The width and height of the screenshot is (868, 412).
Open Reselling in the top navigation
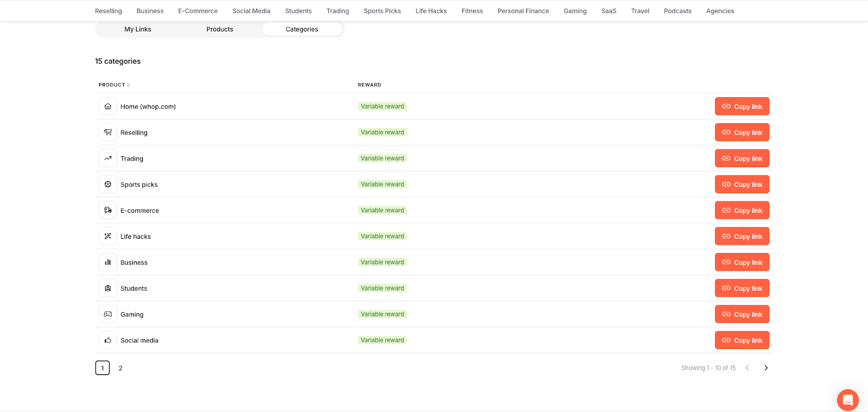pyautogui.click(x=108, y=11)
